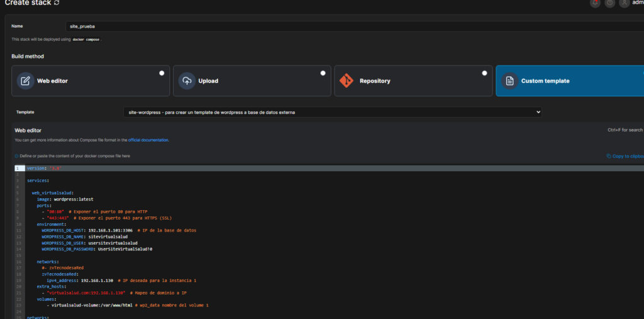Viewport: 644px width, 319px height.
Task: Open the help question mark icon
Action: [x=609, y=3]
